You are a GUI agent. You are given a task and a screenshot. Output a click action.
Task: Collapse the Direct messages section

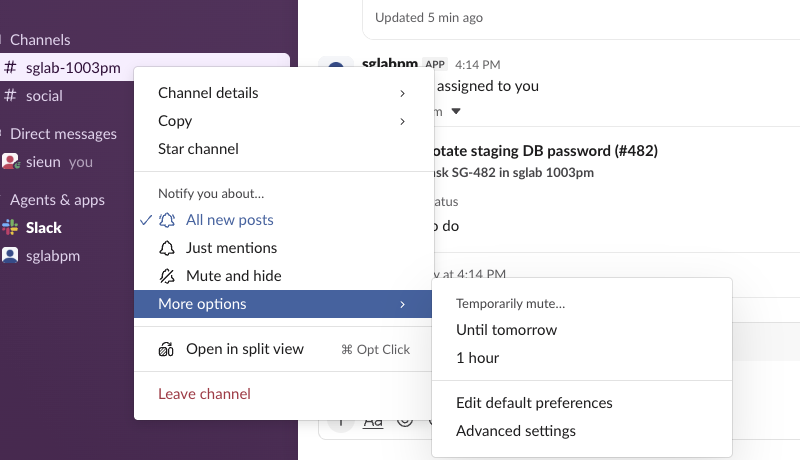(63, 134)
